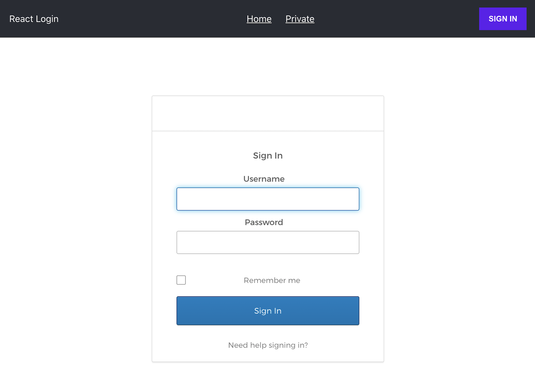Click the Username field label
The image size is (535, 392).
coord(264,179)
